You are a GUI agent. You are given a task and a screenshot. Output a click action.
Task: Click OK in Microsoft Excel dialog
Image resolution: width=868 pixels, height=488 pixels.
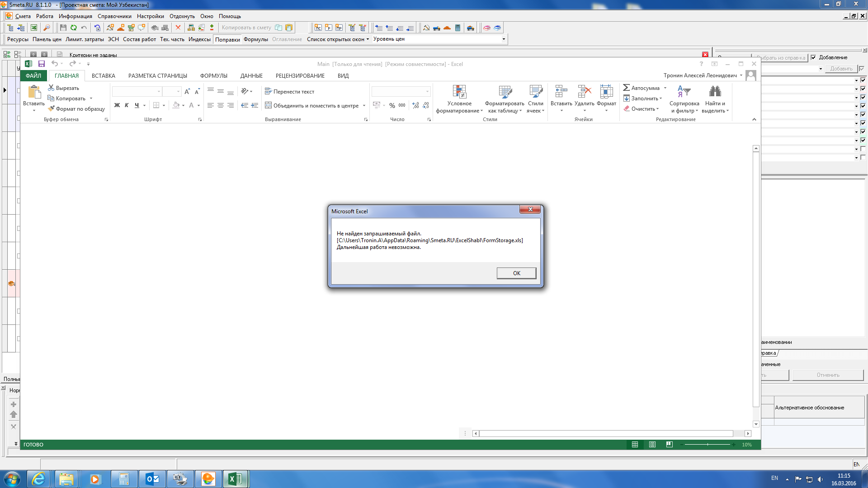click(x=516, y=273)
